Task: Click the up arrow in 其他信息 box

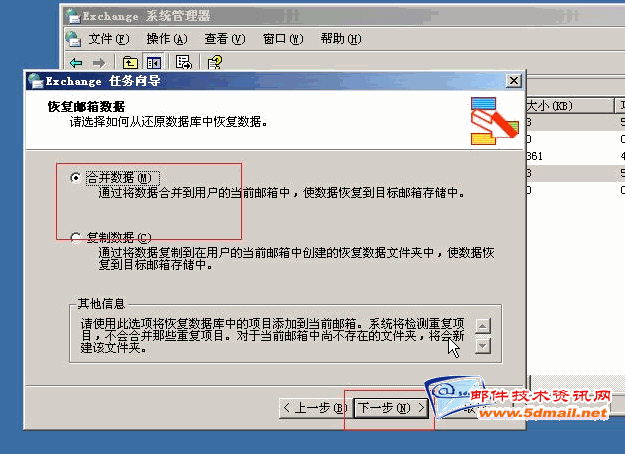Action: point(483,326)
